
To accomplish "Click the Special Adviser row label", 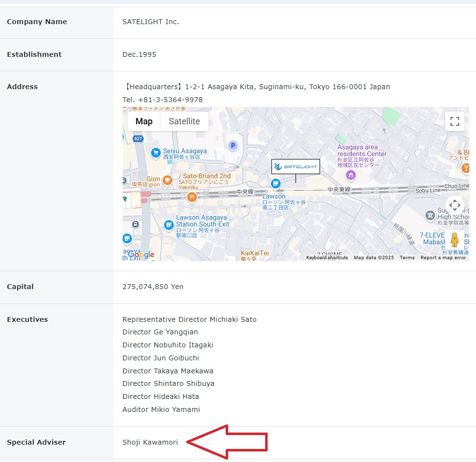I will [x=36, y=442].
